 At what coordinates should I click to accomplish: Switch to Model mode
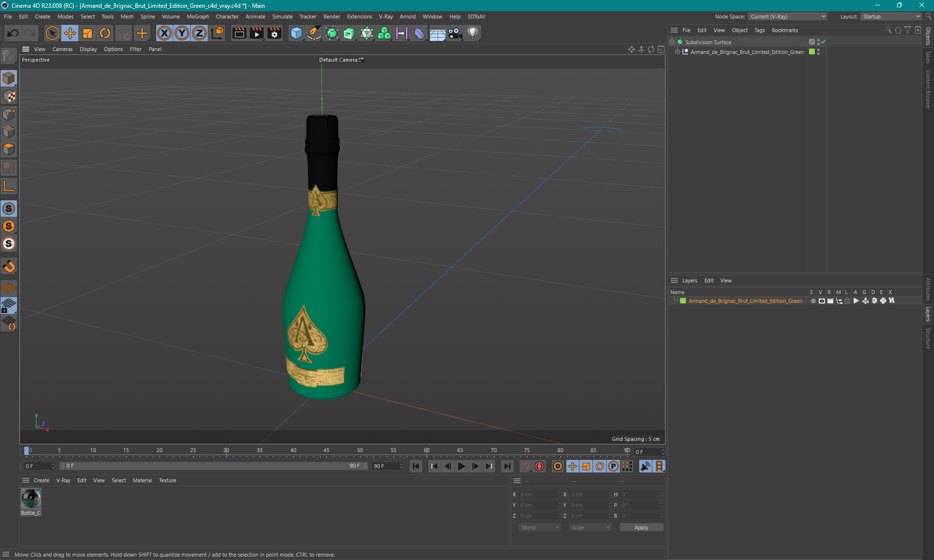tap(9, 78)
